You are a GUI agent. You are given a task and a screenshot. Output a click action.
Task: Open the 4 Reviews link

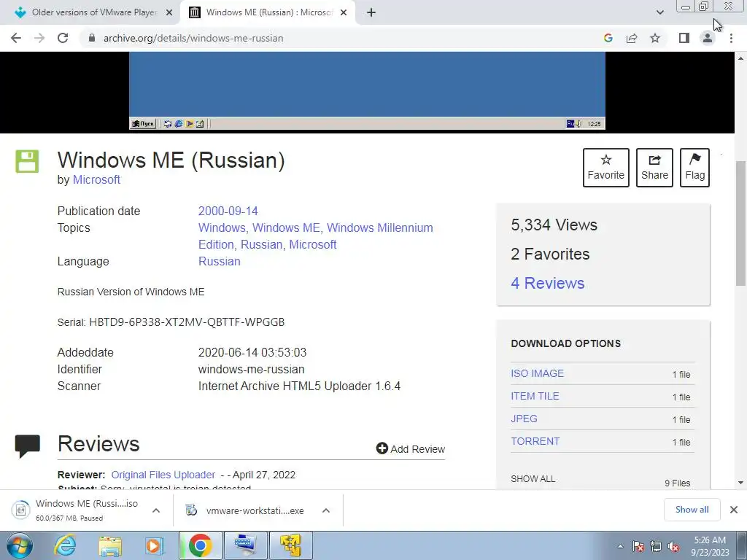(x=547, y=284)
